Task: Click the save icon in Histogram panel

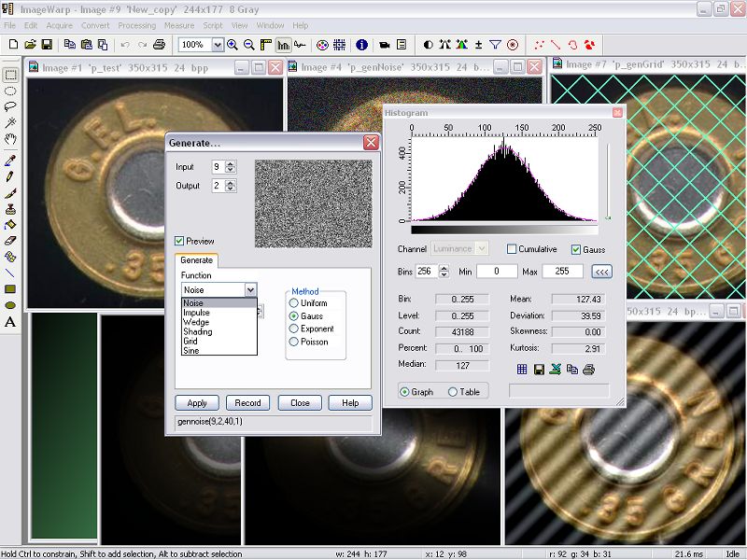Action: pyautogui.click(x=539, y=370)
